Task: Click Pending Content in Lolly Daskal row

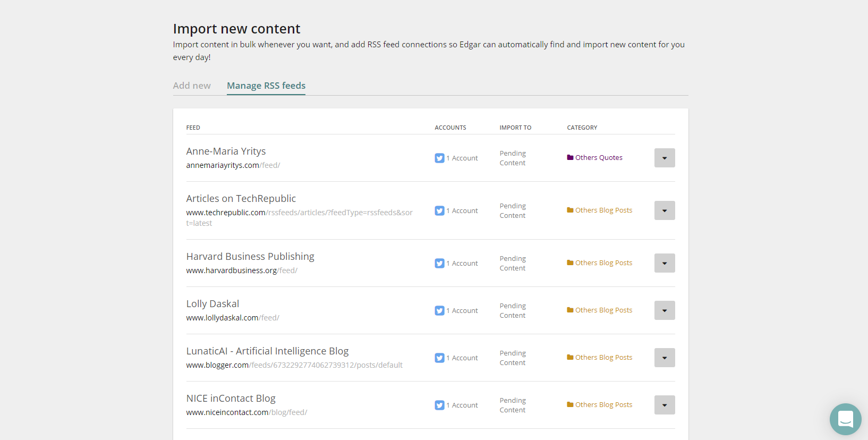Action: (x=513, y=311)
